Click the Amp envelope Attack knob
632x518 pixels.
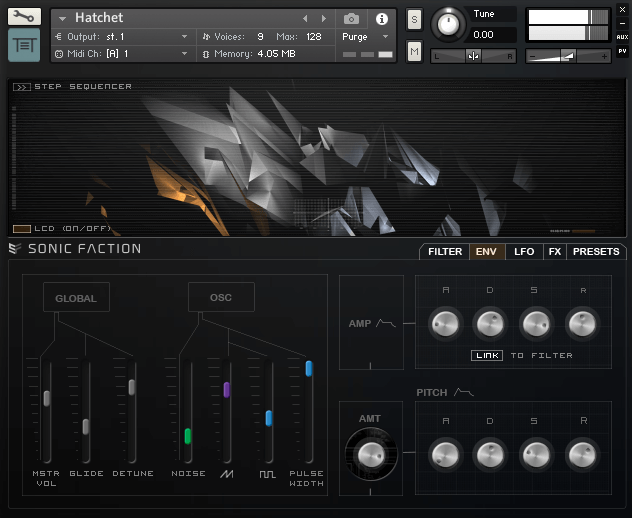pyautogui.click(x=444, y=322)
